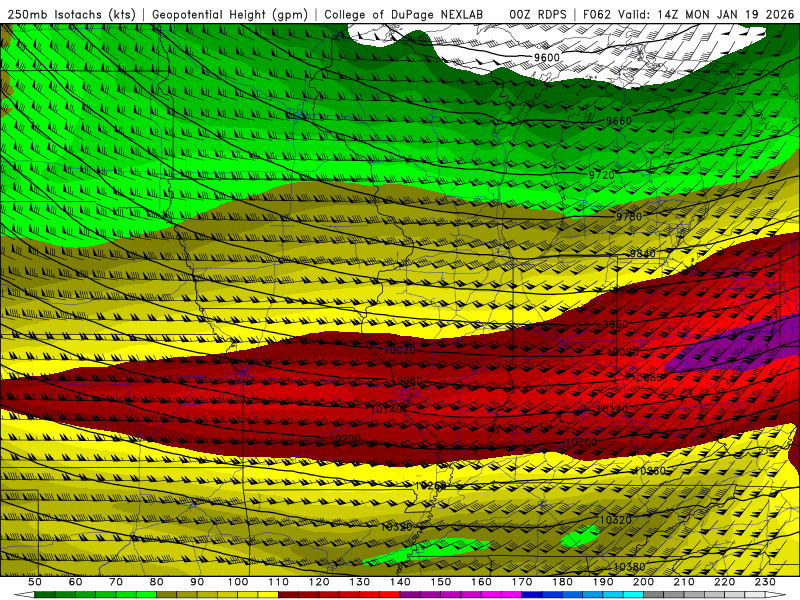Image resolution: width=800 pixels, height=600 pixels.
Task: Click the 170 legend label
Action: pos(521,582)
